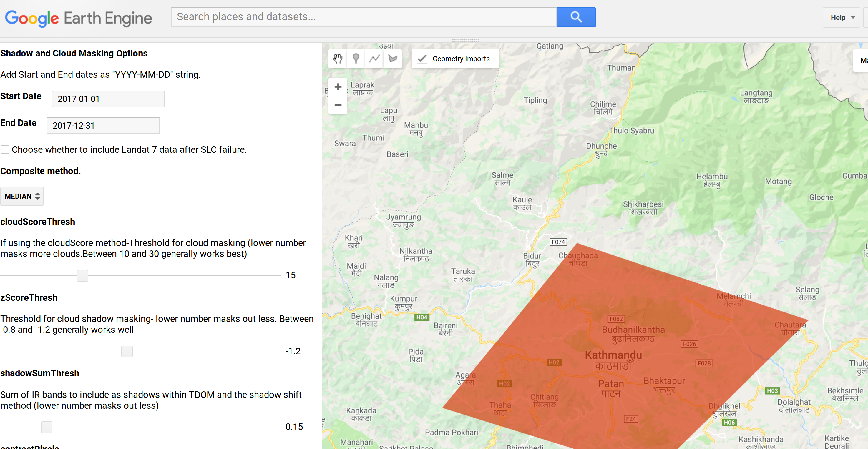Enable Landsat 7 data after SLC failure
The width and height of the screenshot is (868, 449).
tap(5, 149)
